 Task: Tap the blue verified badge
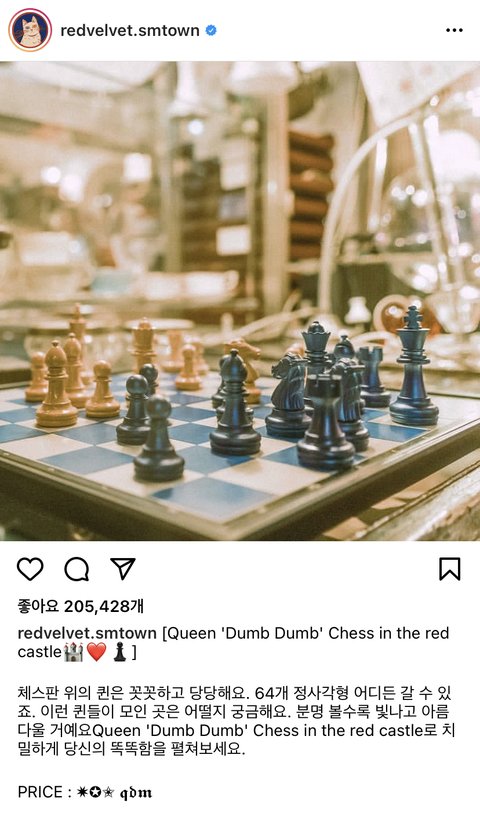point(211,30)
